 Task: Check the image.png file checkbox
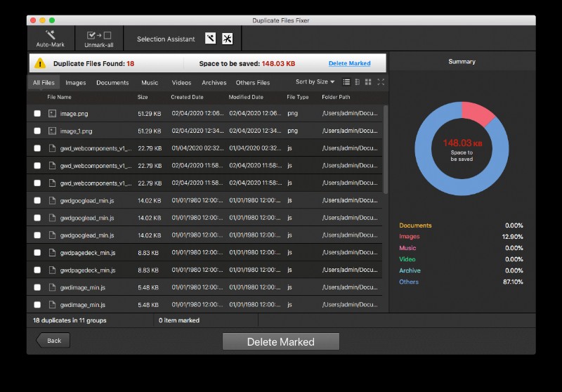[37, 113]
